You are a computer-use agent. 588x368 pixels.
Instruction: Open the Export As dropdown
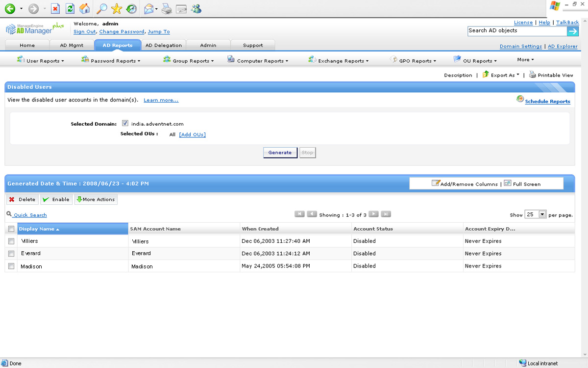tap(502, 75)
